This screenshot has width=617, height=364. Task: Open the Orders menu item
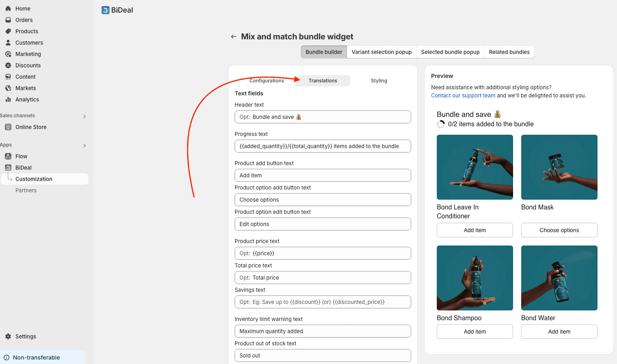pos(24,20)
